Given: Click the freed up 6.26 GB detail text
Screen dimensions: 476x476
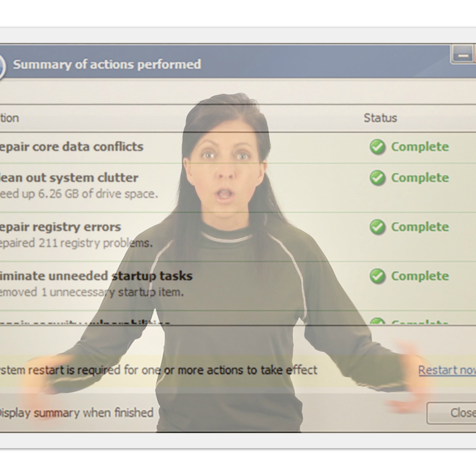Looking at the screenshot, I should coord(79,194).
